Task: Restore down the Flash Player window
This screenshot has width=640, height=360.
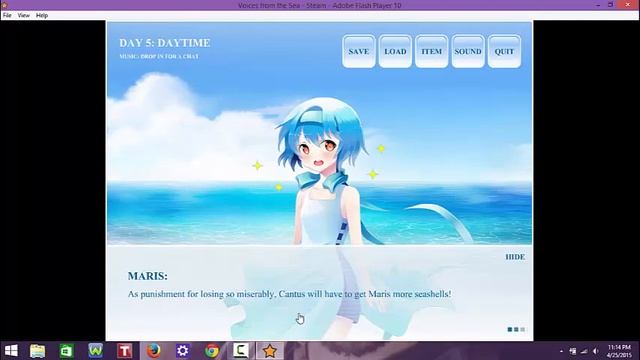Action: point(611,5)
